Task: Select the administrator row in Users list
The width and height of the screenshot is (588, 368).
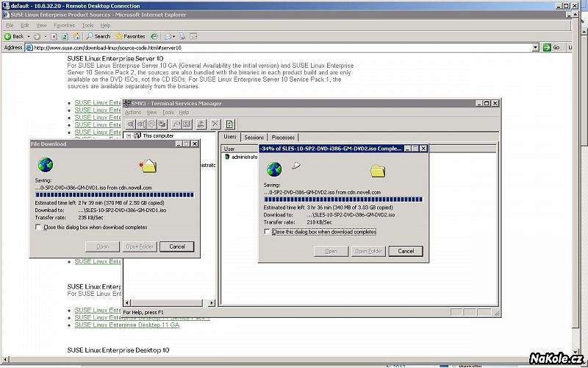Action: point(241,157)
